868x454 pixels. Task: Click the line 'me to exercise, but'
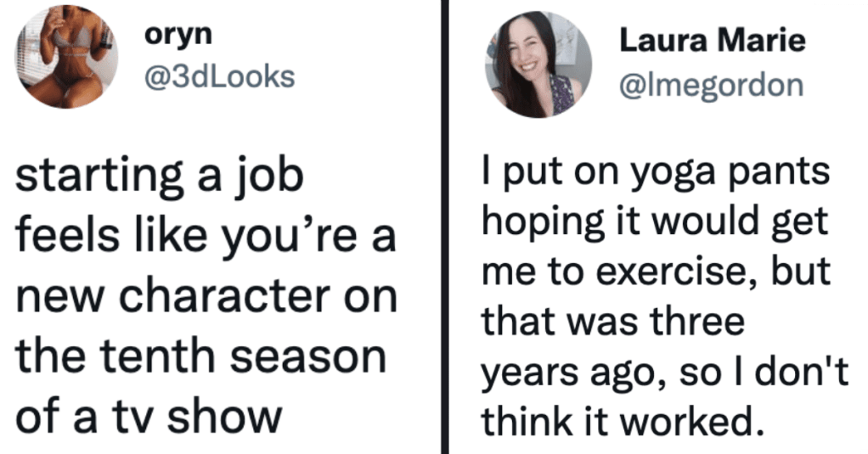656,272
